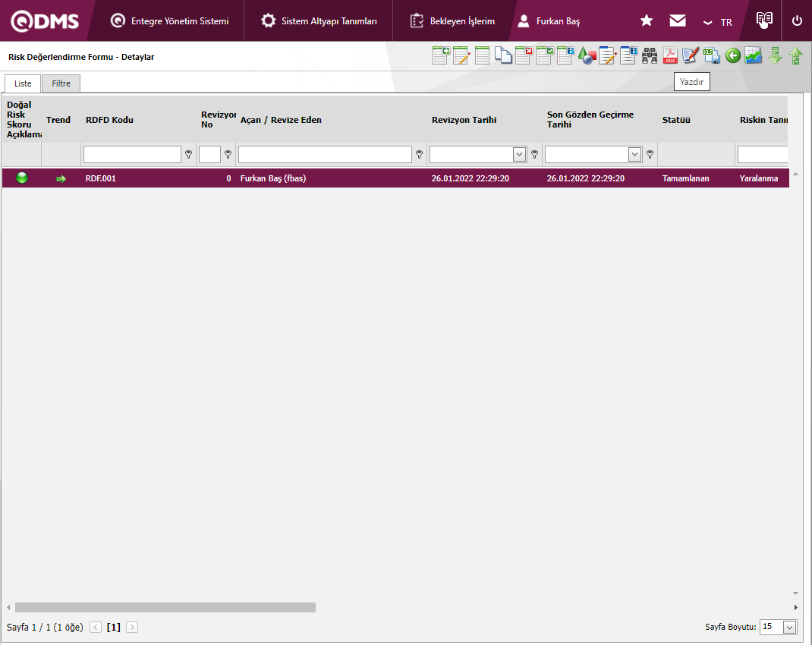Expand the Revizyon Tarihi filter dropdown
This screenshot has width=812, height=645.
coord(520,155)
